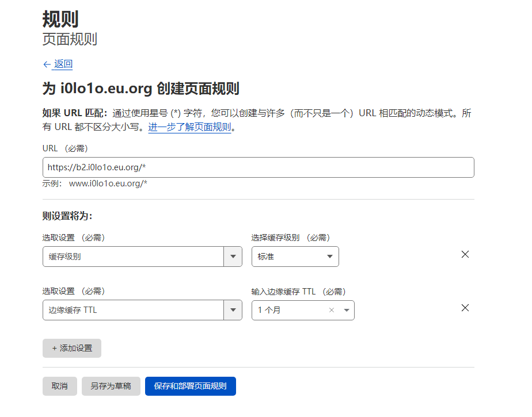Open the 进一步了解页面规则 link

189,127
